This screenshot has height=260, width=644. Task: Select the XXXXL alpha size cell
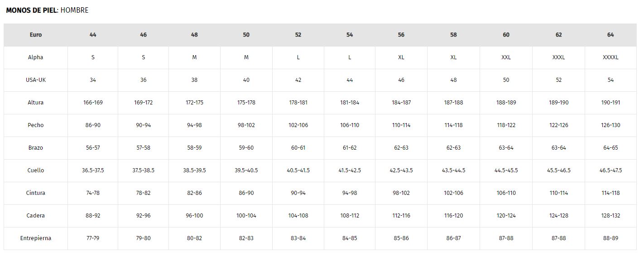tap(610, 57)
